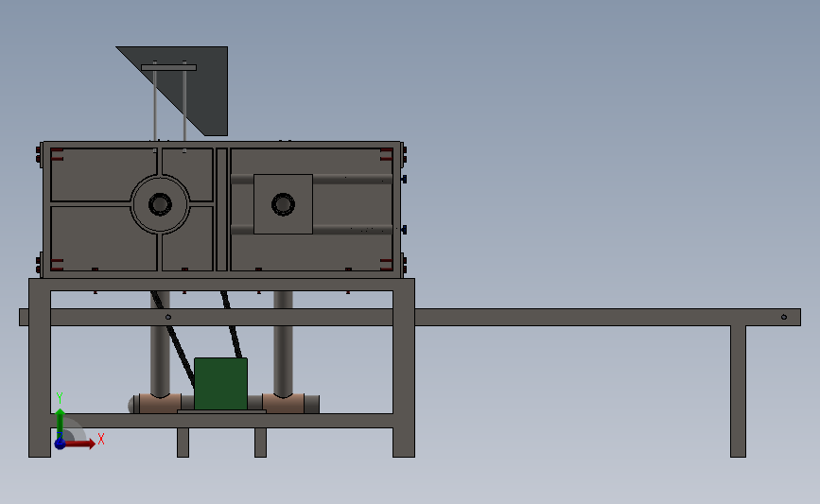
Task: Select the blue Z axis ball on triad
Action: click(60, 443)
